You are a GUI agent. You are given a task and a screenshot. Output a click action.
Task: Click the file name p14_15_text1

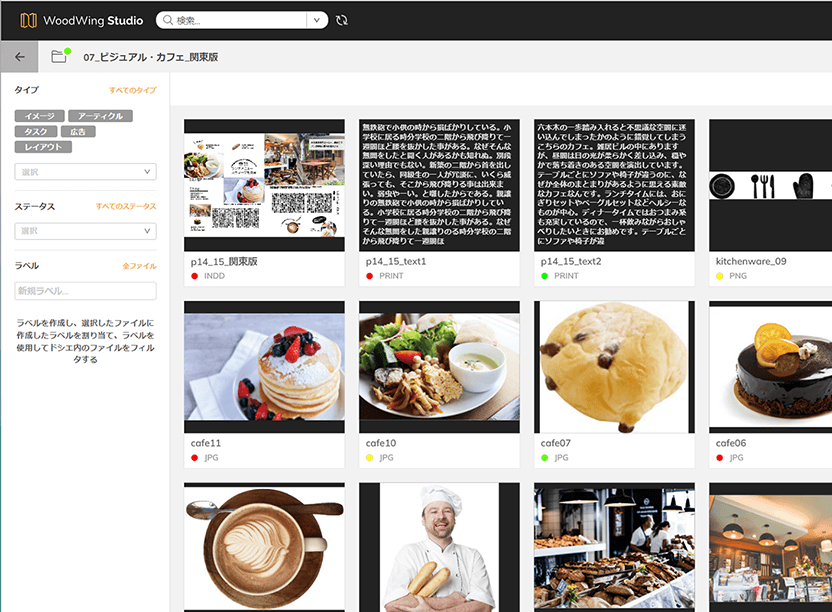pyautogui.click(x=396, y=261)
